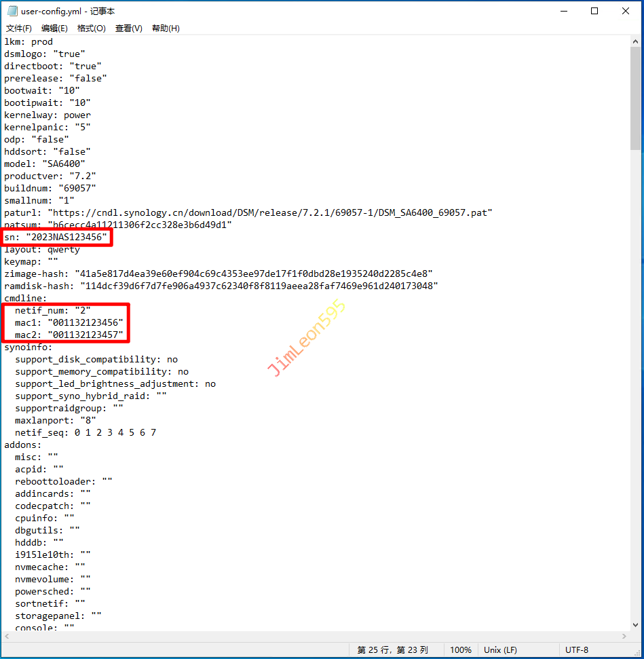The height and width of the screenshot is (659, 644).
Task: Open the 查看(V) menu
Action: pos(128,29)
